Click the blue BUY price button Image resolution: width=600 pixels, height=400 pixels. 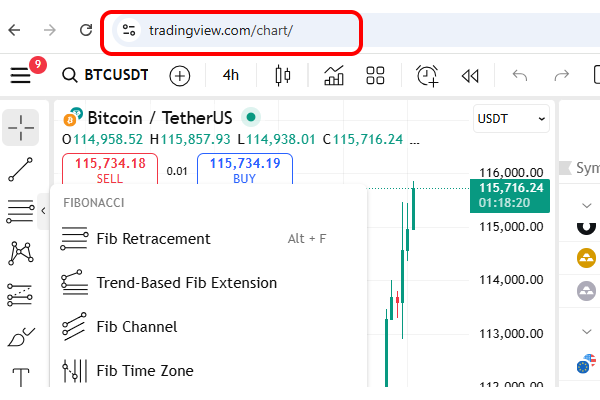(x=244, y=170)
